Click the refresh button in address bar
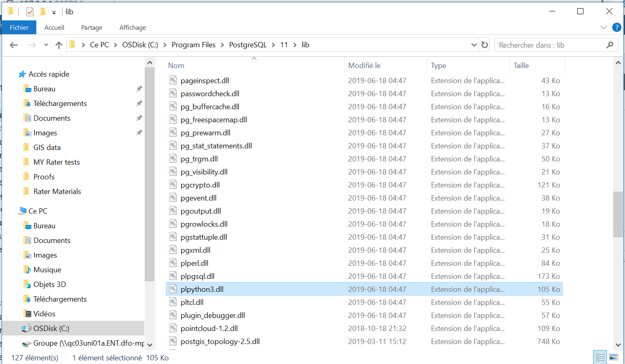625x364 pixels. pyautogui.click(x=485, y=45)
